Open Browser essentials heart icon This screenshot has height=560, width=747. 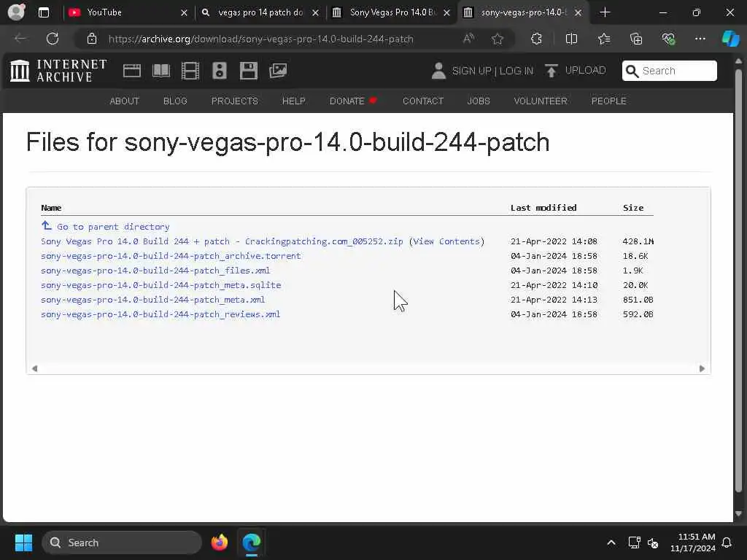tap(668, 39)
